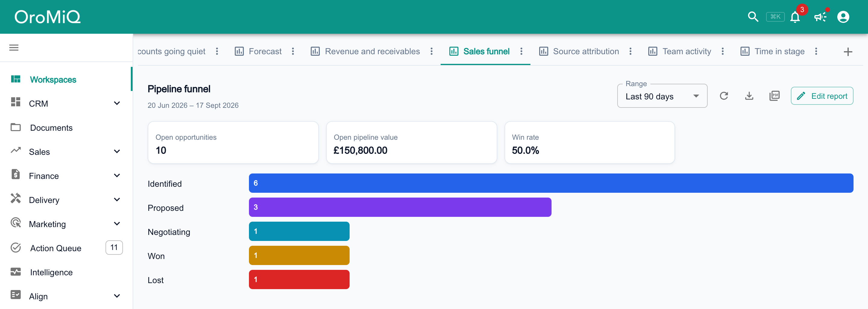Open Source attribution tab options menu
Viewport: 868px width, 309px height.
tap(631, 51)
